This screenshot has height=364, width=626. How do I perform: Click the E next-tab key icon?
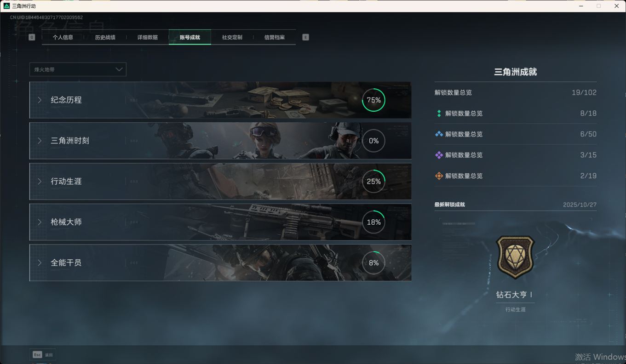(305, 37)
